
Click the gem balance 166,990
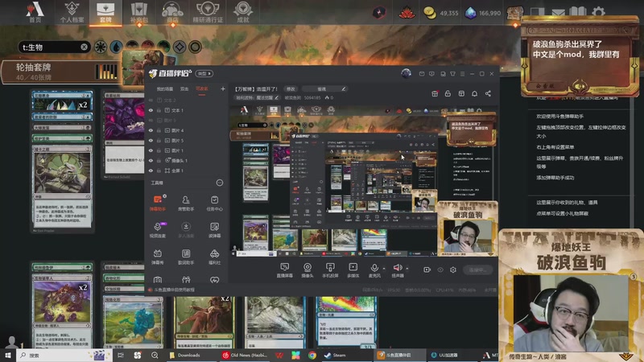pos(483,13)
